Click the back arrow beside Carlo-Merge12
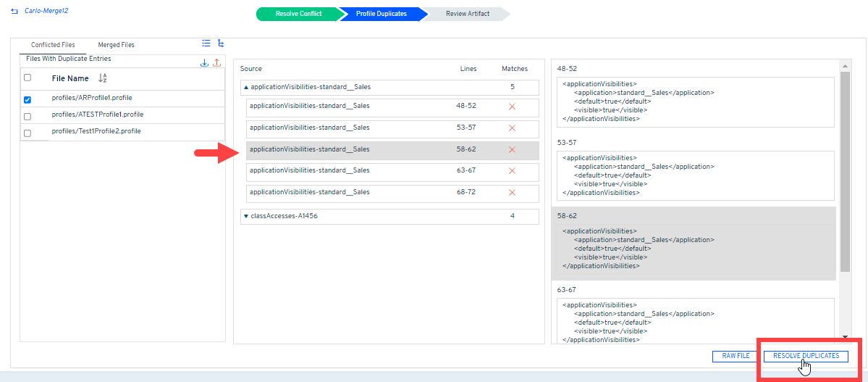868x382 pixels. [x=14, y=12]
